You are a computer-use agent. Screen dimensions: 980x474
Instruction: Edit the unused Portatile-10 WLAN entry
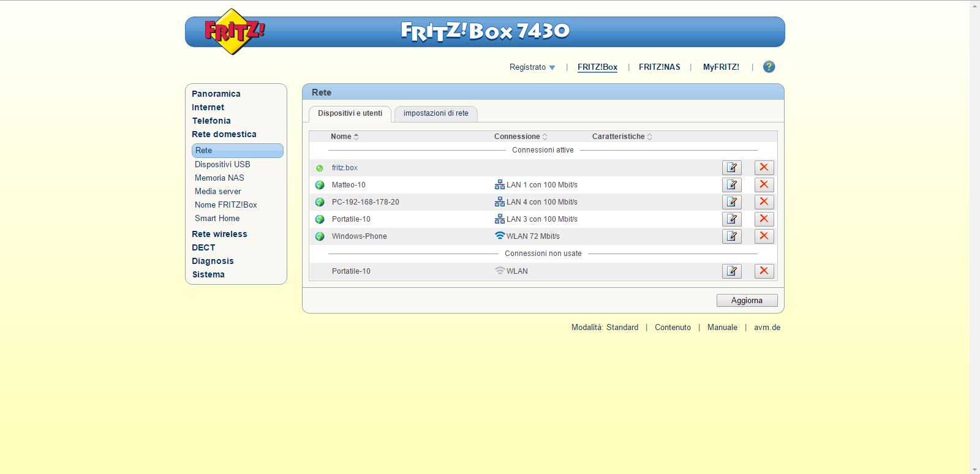tap(731, 271)
